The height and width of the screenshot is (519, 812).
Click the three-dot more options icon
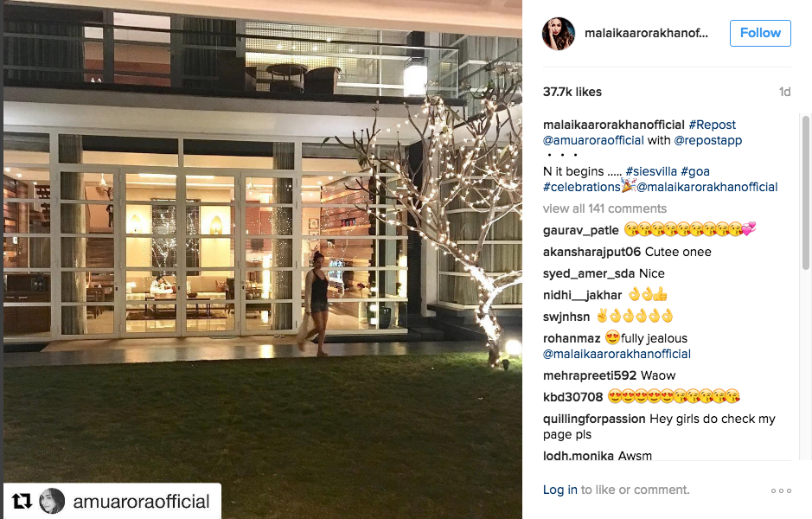pyautogui.click(x=781, y=490)
